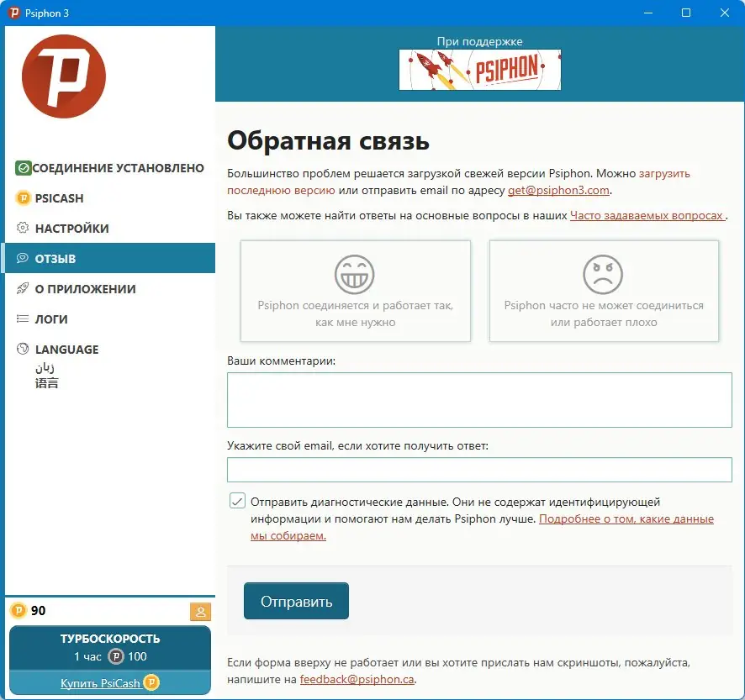Click the PsiCash balance value 90

click(x=38, y=610)
